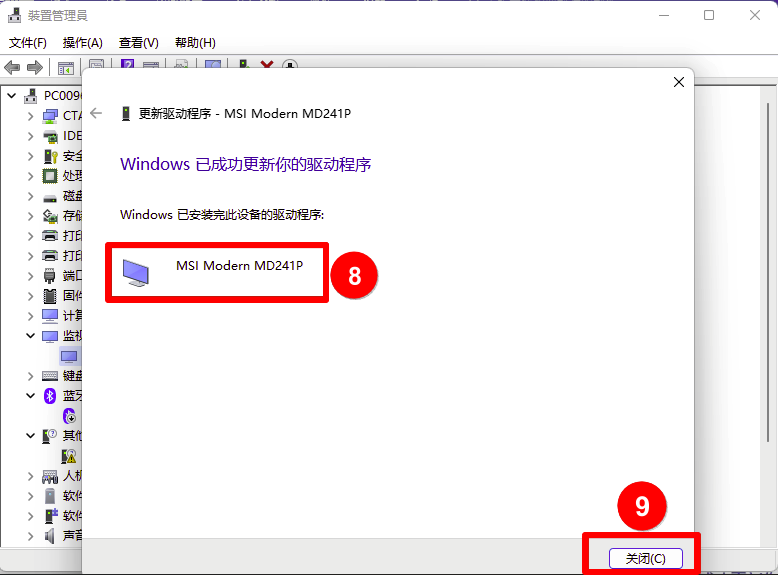Image resolution: width=778 pixels, height=575 pixels.
Task: Expand the 安全 devices category
Action: click(31, 156)
